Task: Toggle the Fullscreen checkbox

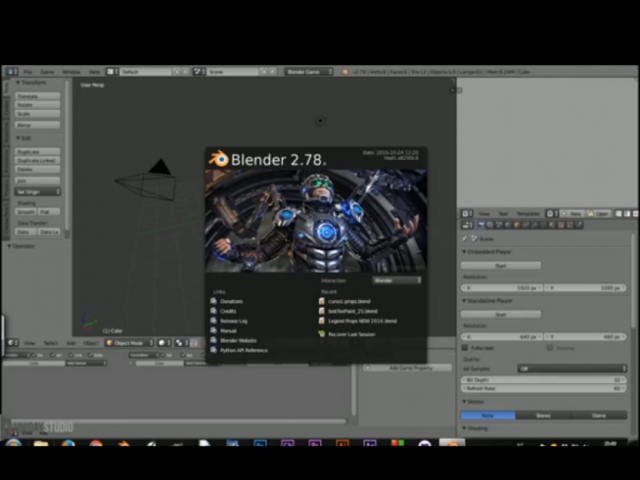Action: pos(464,348)
